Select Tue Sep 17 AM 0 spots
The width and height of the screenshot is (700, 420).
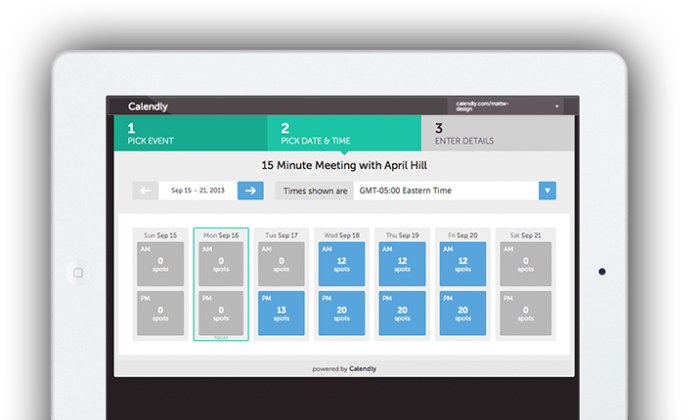[281, 264]
